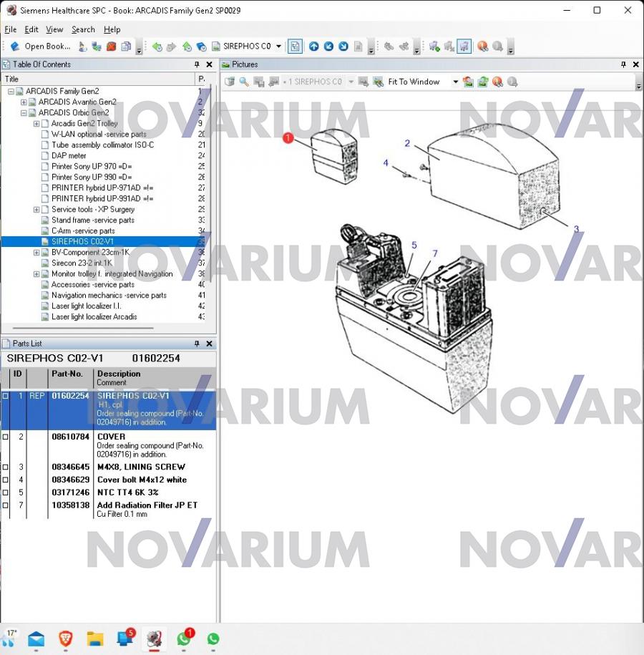Open the Help menu
This screenshot has height=655, width=644.
tap(112, 29)
